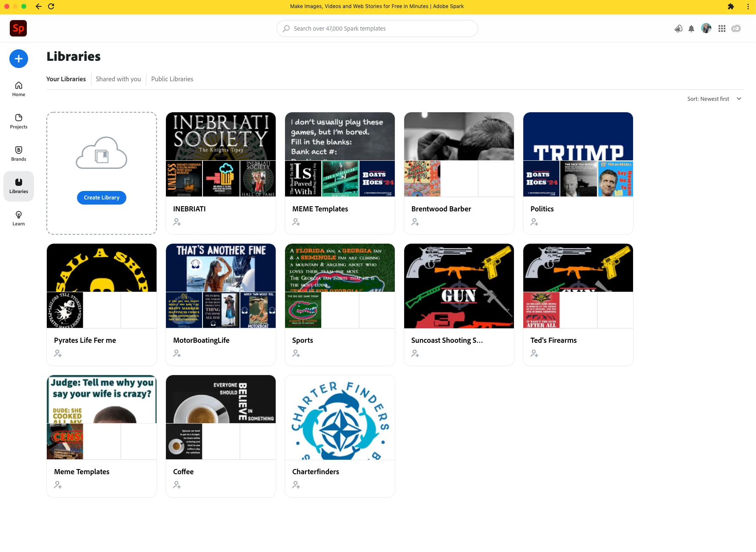The image size is (756, 552).
Task: Click the browser extensions puzzle icon
Action: [731, 6]
